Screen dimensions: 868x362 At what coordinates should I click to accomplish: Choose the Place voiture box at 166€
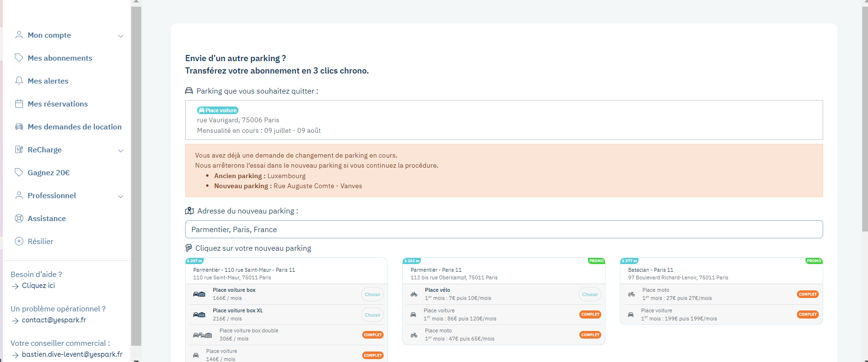pyautogui.click(x=372, y=294)
